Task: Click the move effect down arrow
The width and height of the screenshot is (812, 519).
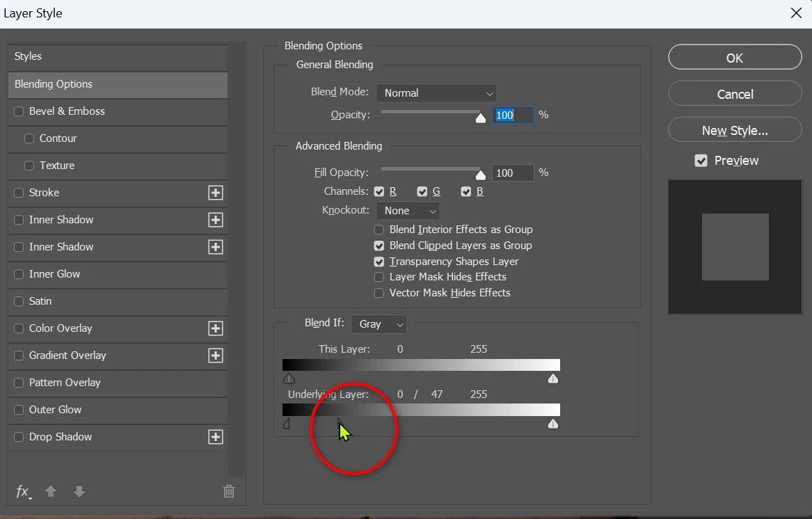Action: click(79, 490)
